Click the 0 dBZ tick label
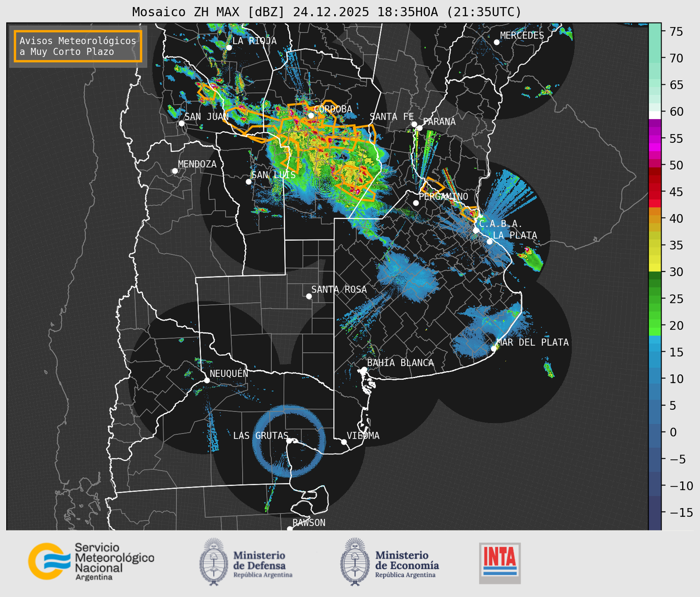The width and height of the screenshot is (700, 597). pos(673,432)
